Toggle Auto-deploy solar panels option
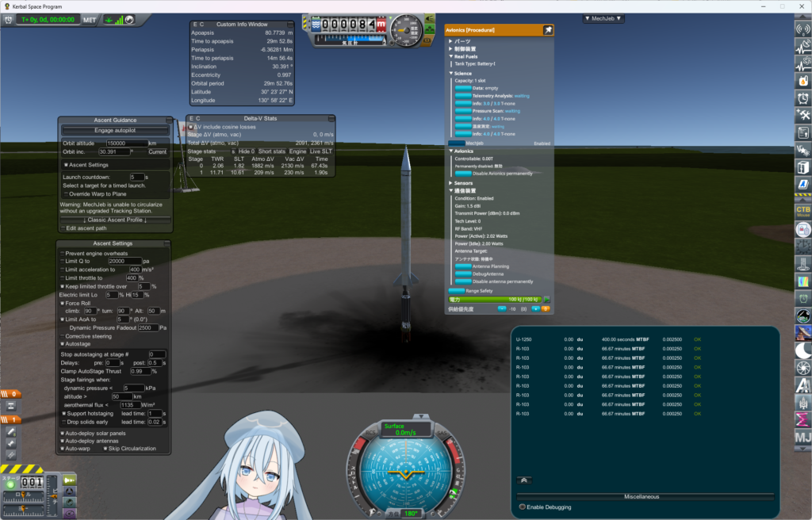This screenshot has height=520, width=812. [x=63, y=434]
